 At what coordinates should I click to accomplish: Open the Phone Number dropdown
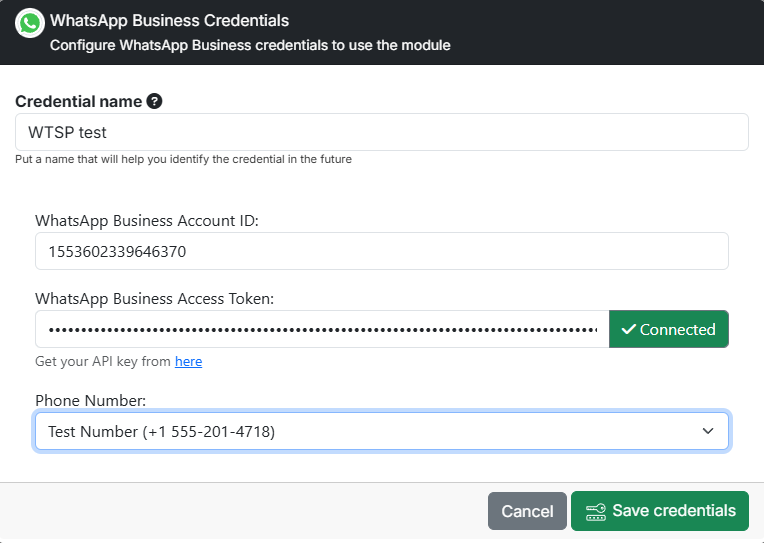coord(382,431)
